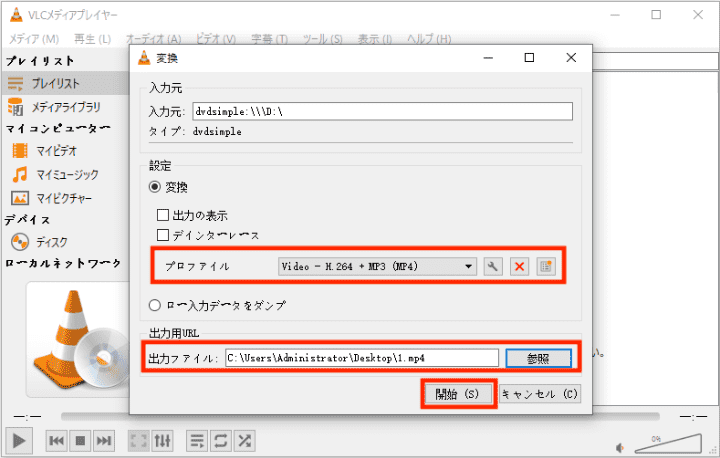720x458 pixels.
Task: Open ツール (S) menu
Action: [322, 39]
